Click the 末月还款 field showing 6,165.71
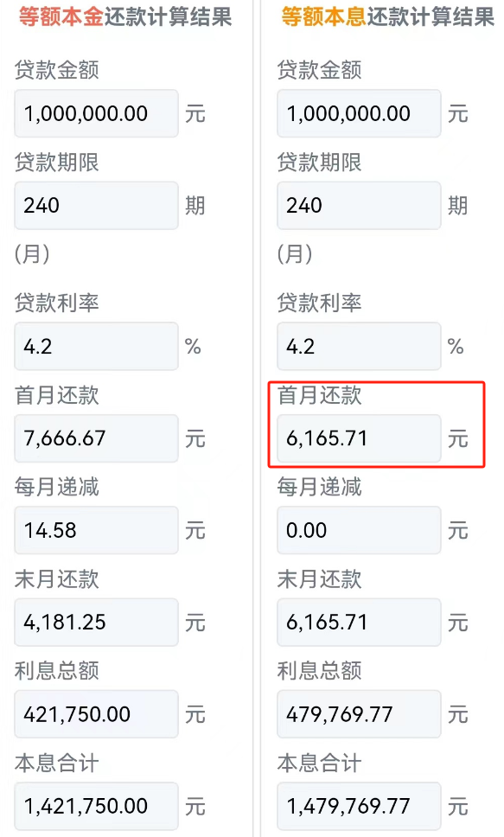 point(358,622)
